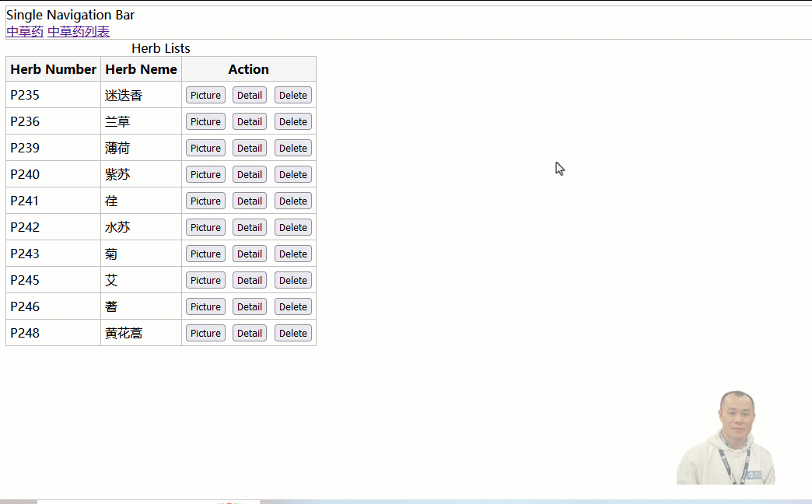Image resolution: width=812 pixels, height=504 pixels.
Task: Open the 中草药列表 navigation link
Action: (x=79, y=32)
